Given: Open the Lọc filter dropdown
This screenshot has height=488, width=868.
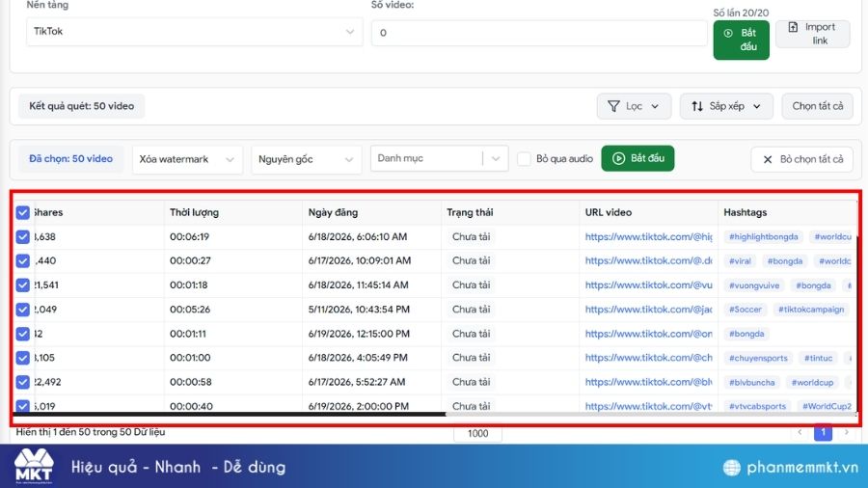Looking at the screenshot, I should [634, 106].
